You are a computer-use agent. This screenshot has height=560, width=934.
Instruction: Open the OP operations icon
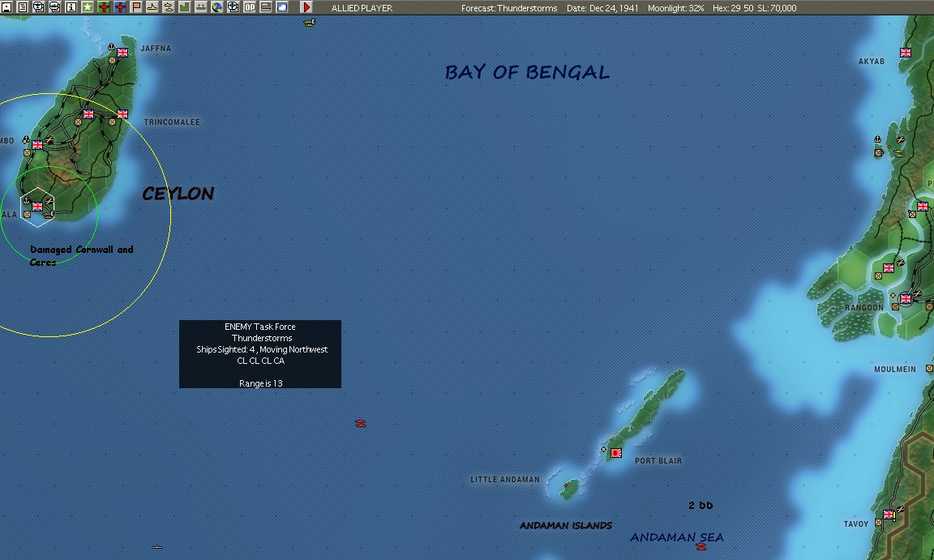250,7
